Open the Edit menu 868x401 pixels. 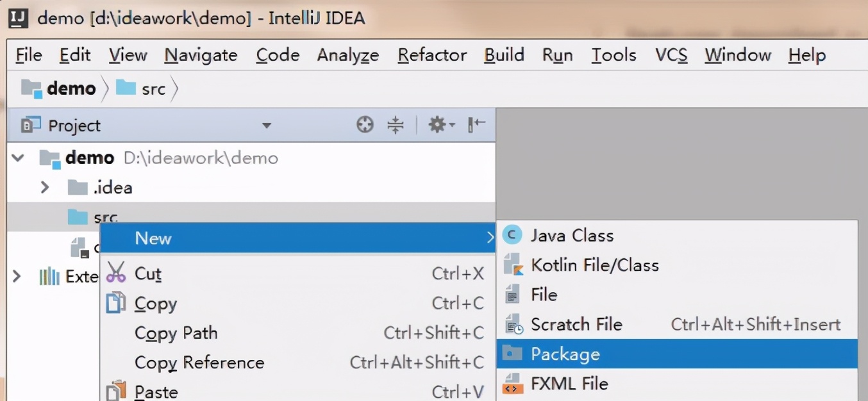point(75,56)
